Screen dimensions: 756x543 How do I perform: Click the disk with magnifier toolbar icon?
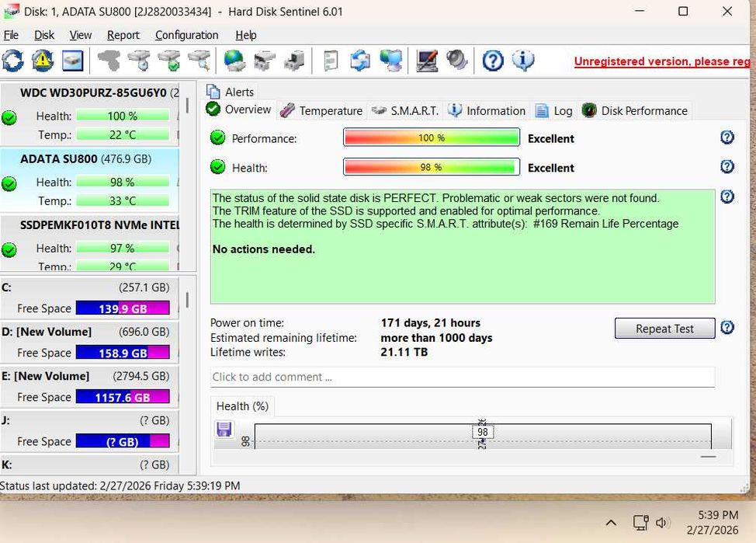click(x=199, y=61)
